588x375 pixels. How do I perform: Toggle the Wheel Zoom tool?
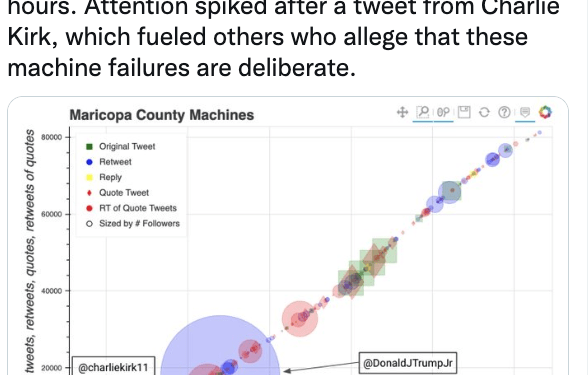coord(443,112)
